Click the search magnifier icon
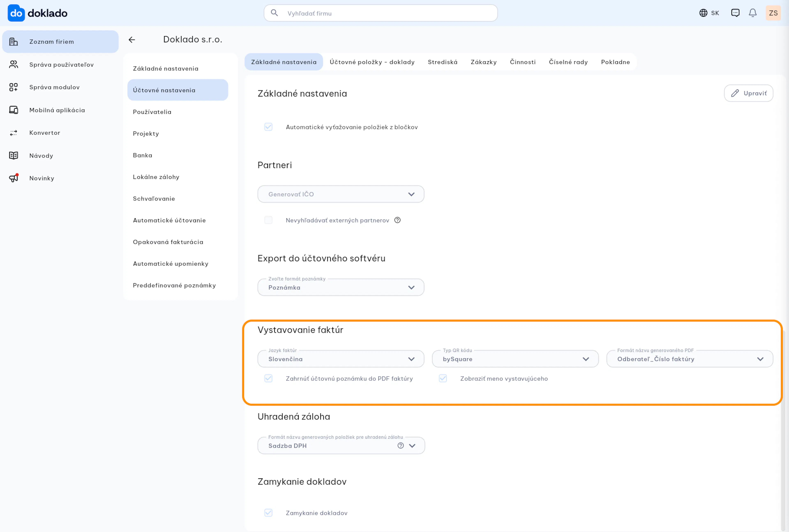 (x=274, y=13)
